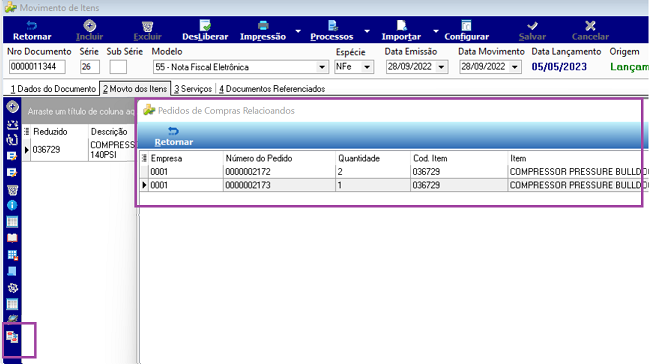Switch to the Serviços tab
Screen dimensions: 654x364
[x=193, y=89]
